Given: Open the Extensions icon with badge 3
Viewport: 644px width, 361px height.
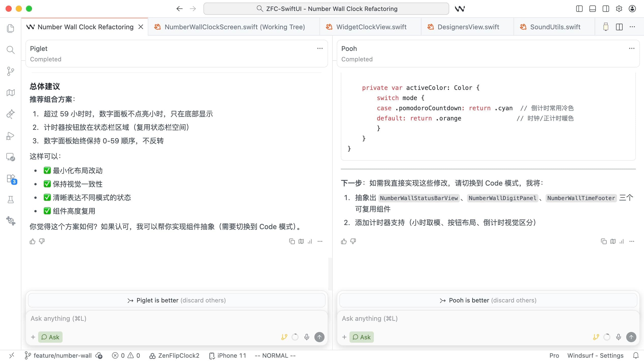Looking at the screenshot, I should click(11, 179).
